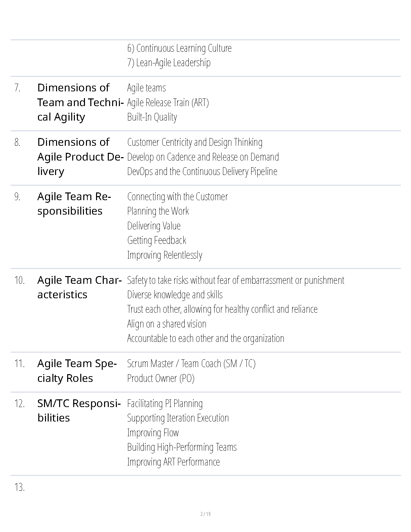
Task: Click the 'Agile Team Specialty Roles' term
Action: tap(77, 371)
